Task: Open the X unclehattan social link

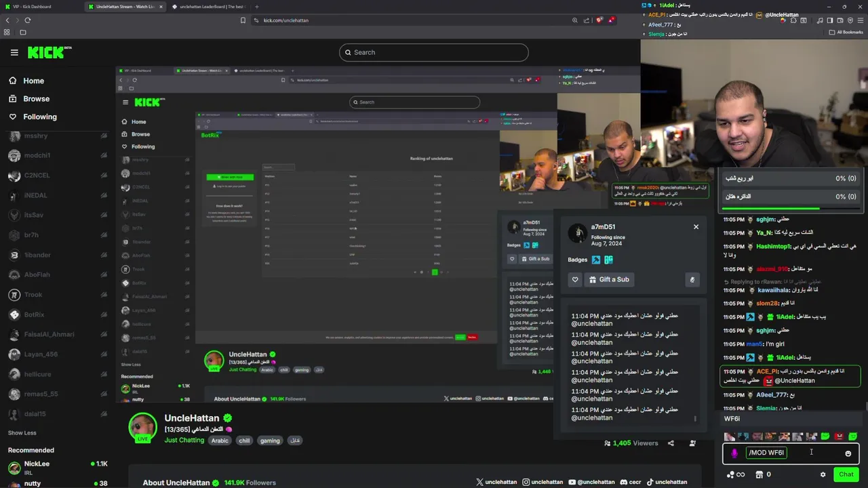Action: [x=496, y=482]
